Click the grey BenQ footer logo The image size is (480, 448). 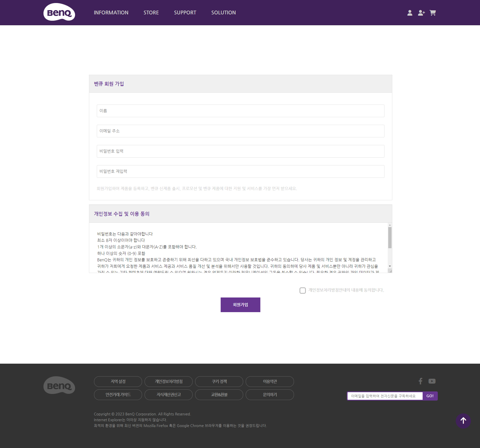pyautogui.click(x=59, y=385)
